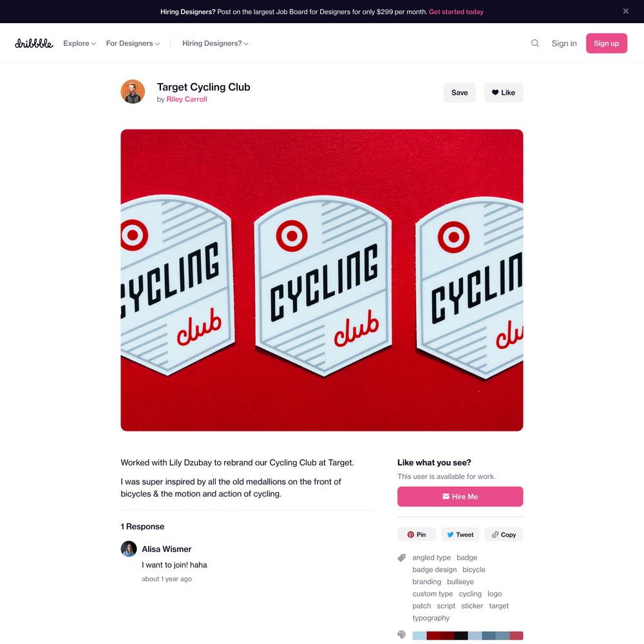Open the Get started today link

456,12
